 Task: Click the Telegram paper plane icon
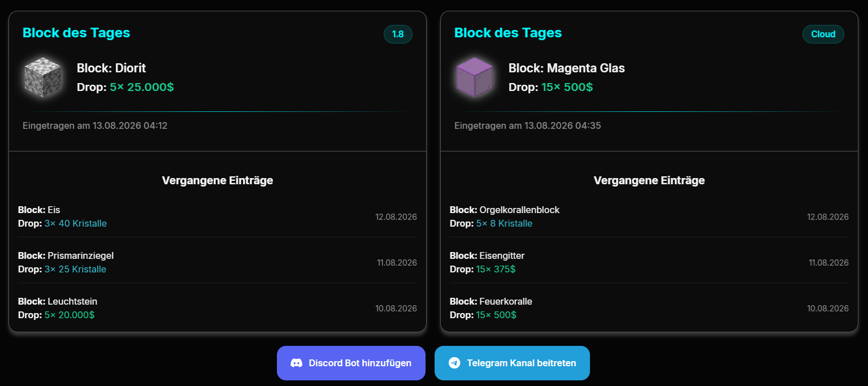point(454,363)
